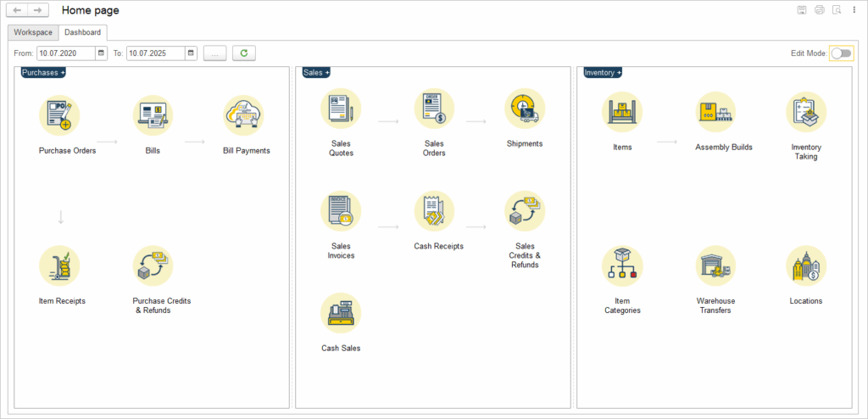Click the Cash Sales label
Viewport: 868px width, 419px height.
tap(341, 348)
